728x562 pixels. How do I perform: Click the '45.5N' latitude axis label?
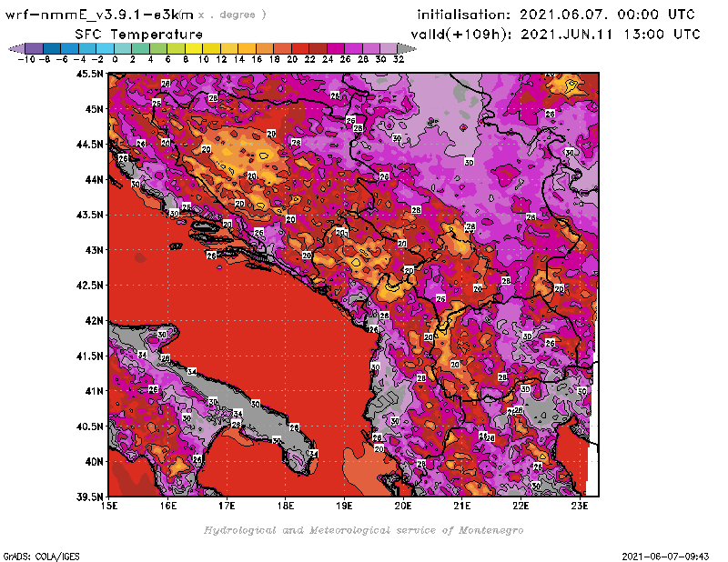click(89, 74)
